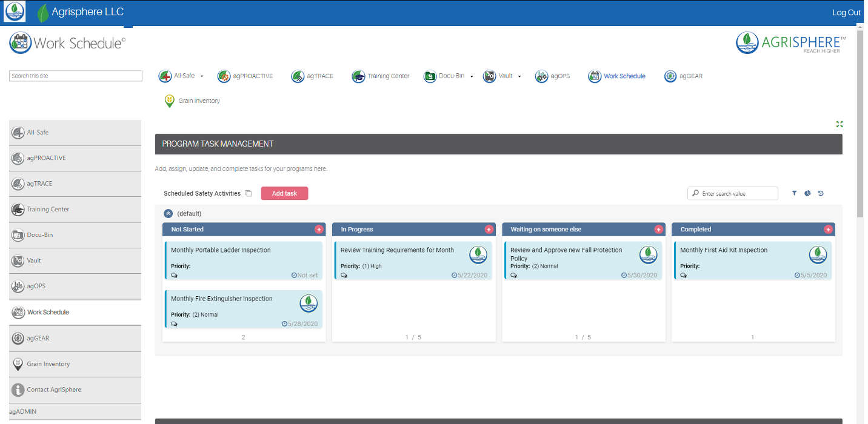Click the 5/22/2020 due date
Viewport: 868px width, 424px height.
470,275
